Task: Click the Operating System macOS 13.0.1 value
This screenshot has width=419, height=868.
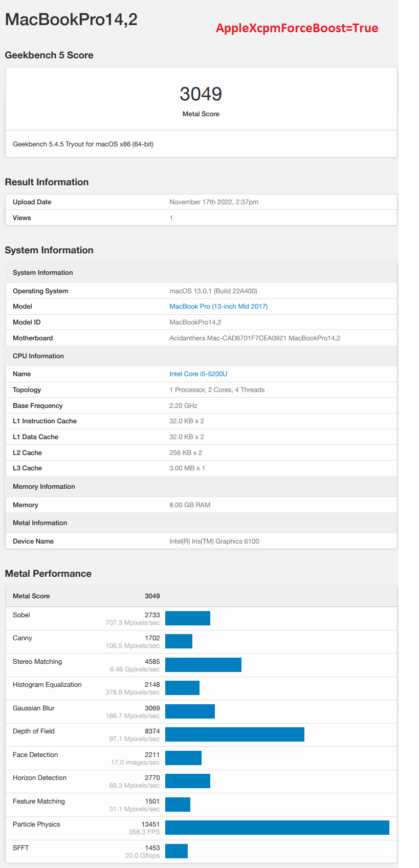Action: (x=213, y=291)
